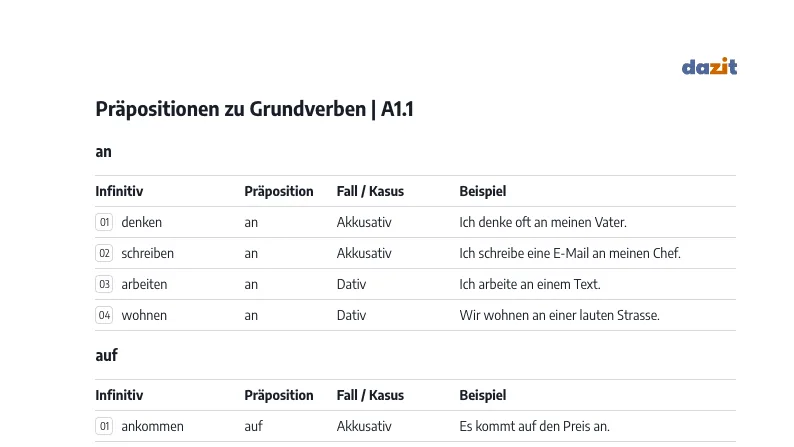794x447 pixels.
Task: Click the Fall / Kasus header in an table
Action: click(x=370, y=191)
